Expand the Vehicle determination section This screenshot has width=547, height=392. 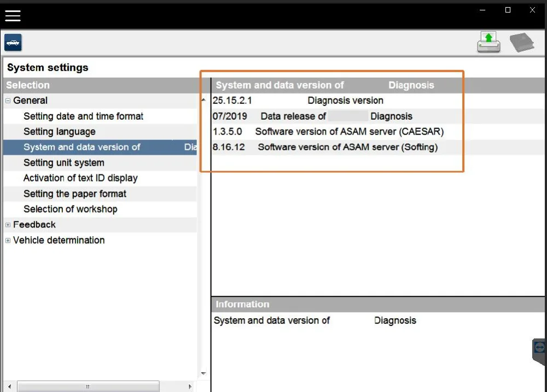point(7,240)
